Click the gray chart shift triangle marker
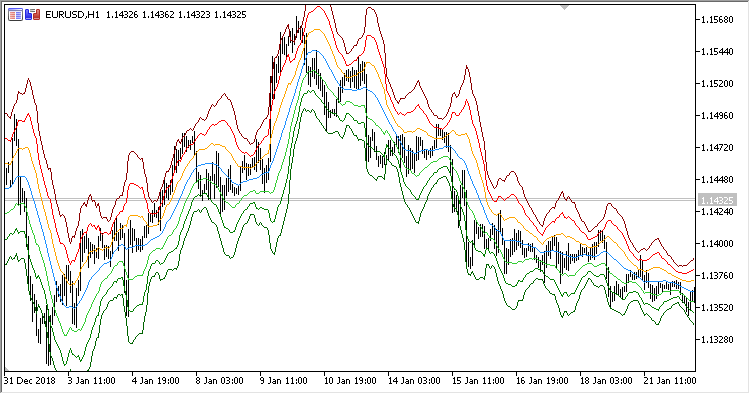This screenshot has width=750, height=394. pos(564,7)
